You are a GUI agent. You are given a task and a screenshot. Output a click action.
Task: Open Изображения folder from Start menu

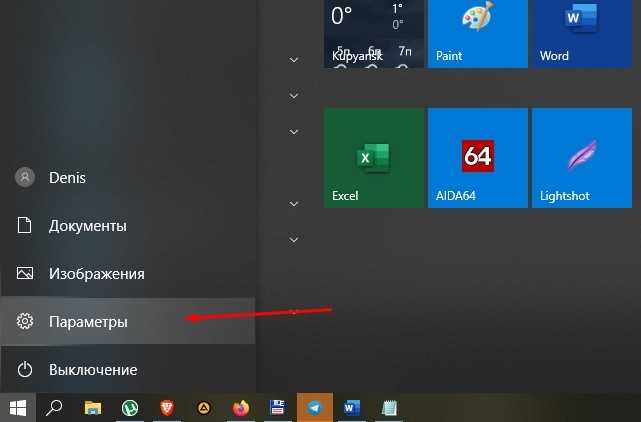pos(128,273)
